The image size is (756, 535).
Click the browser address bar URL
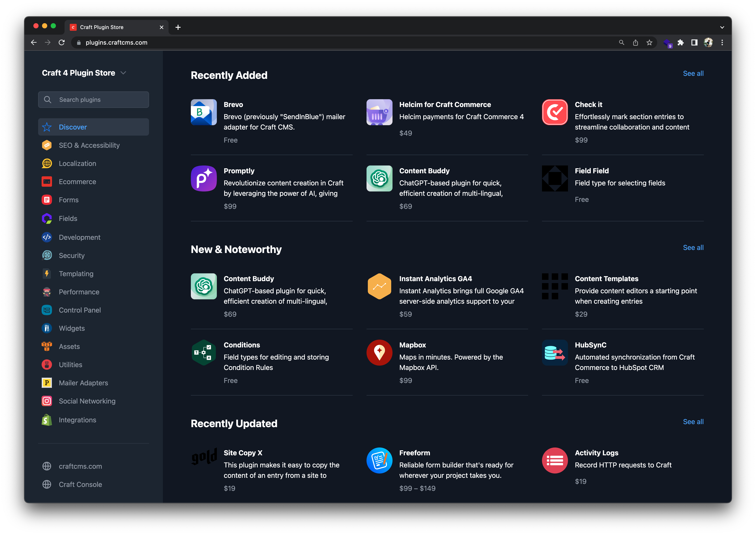tap(116, 42)
